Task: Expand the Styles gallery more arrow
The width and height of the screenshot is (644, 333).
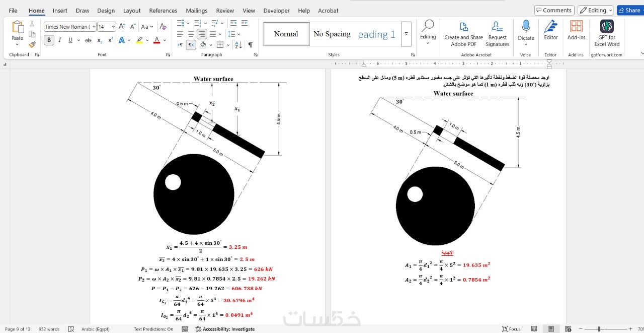Action: pos(406,34)
